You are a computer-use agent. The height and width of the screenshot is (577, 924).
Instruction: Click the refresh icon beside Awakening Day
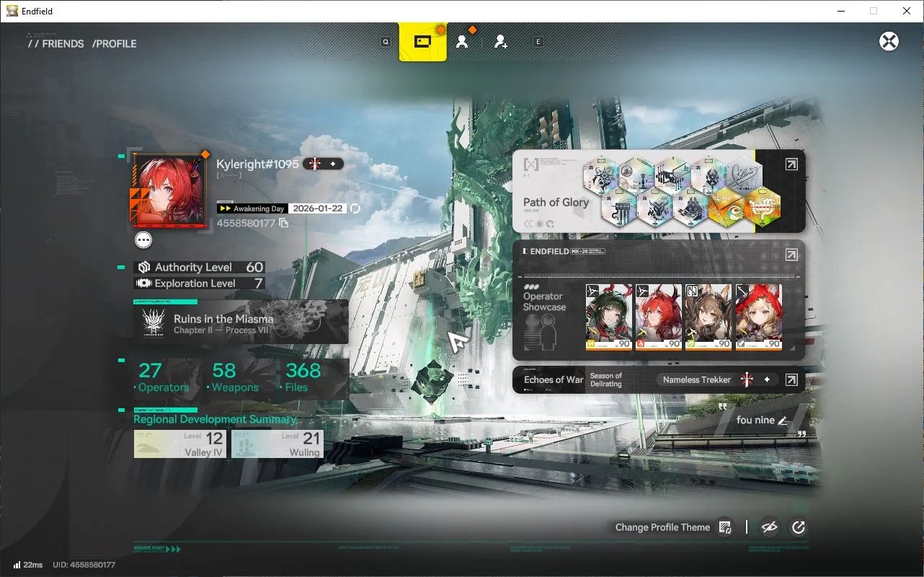click(355, 208)
